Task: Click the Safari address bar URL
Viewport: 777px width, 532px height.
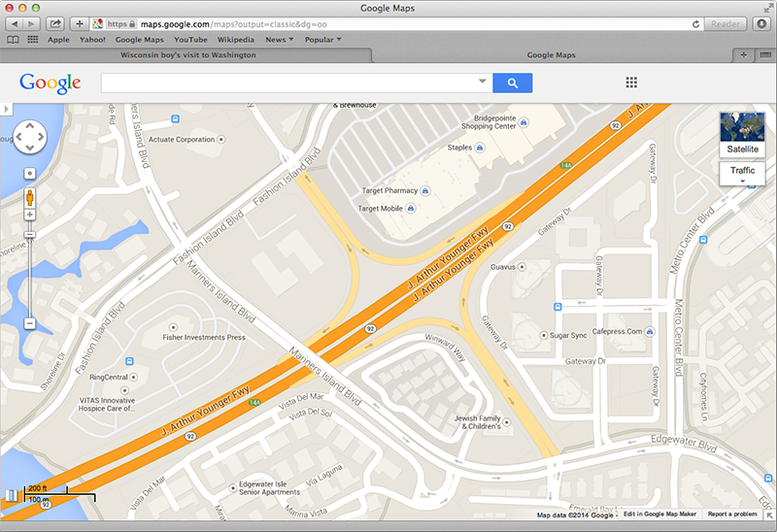Action: coord(234,24)
